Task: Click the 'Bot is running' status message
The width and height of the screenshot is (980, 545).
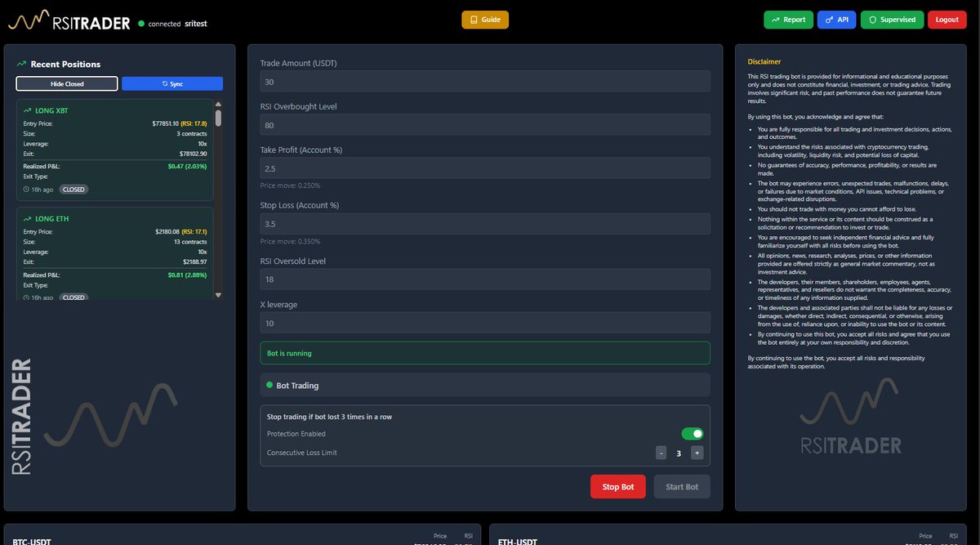Action: [x=485, y=353]
